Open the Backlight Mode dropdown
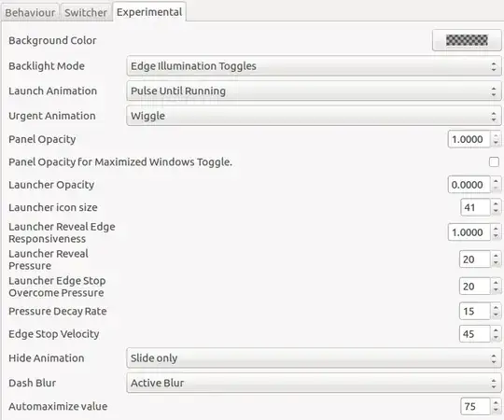504x420 pixels. pos(314,66)
